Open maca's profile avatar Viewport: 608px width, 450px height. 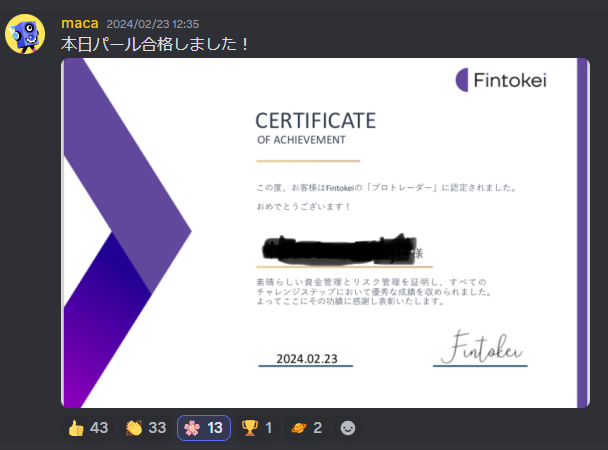coord(25,34)
